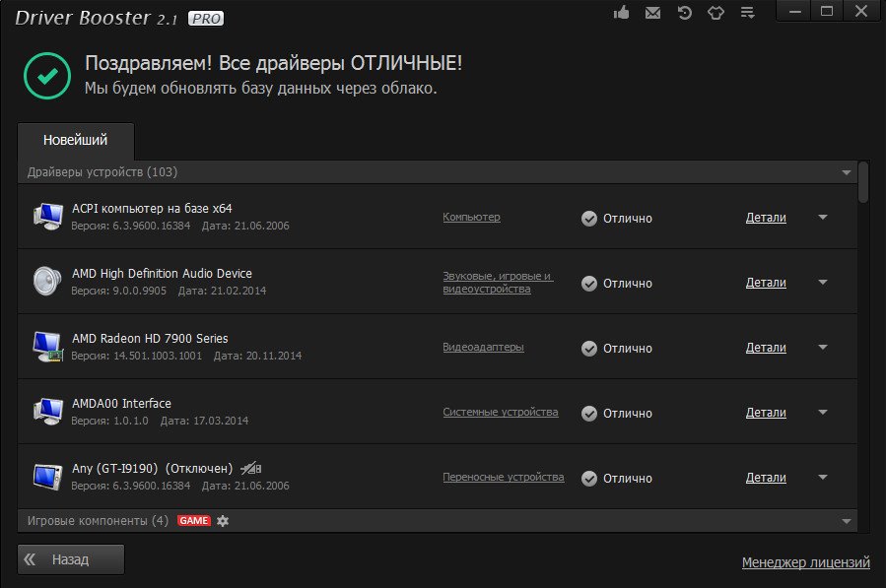Viewport: 886px width, 588px height.
Task: Open the Менеджер лицензий link
Action: (x=806, y=562)
